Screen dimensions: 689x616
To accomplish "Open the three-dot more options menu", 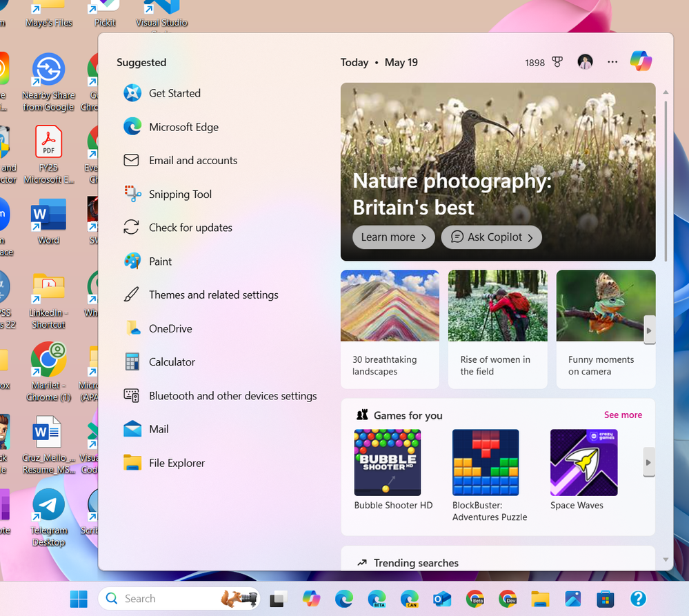I will [x=612, y=62].
